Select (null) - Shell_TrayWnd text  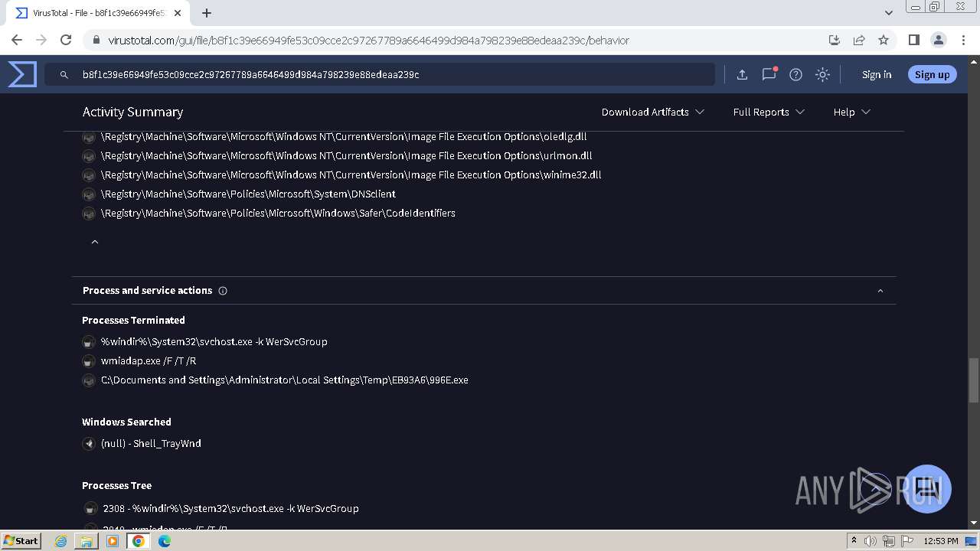[x=151, y=443]
